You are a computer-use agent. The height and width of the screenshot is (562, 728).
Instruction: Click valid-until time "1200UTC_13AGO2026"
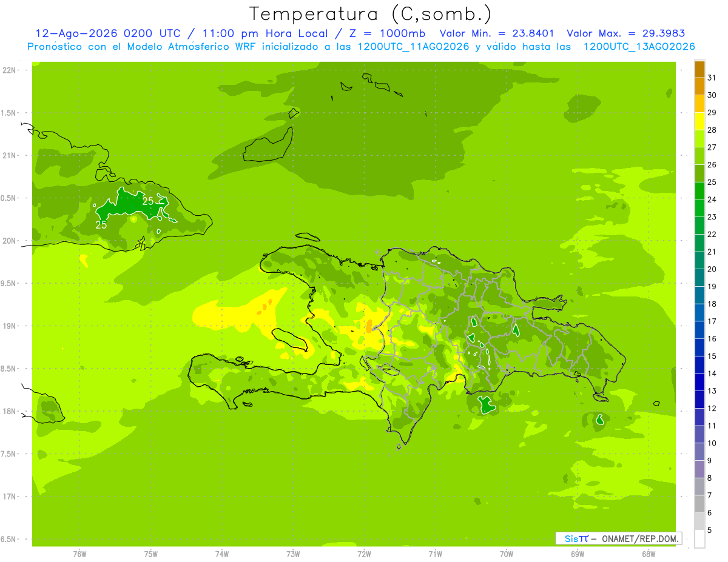tap(639, 47)
